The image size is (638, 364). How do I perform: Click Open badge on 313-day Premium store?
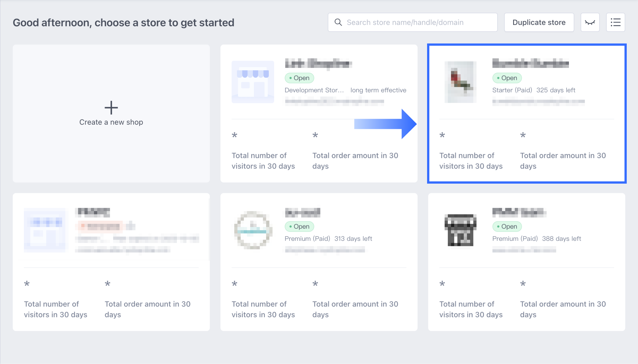click(x=299, y=227)
